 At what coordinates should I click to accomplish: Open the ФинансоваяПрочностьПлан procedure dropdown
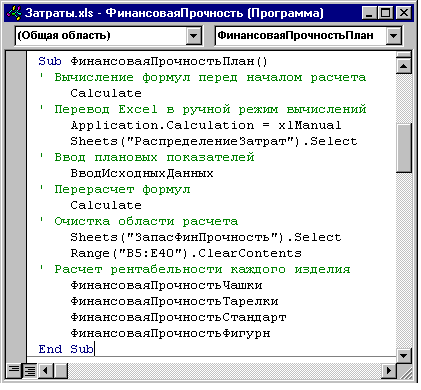coord(393,36)
